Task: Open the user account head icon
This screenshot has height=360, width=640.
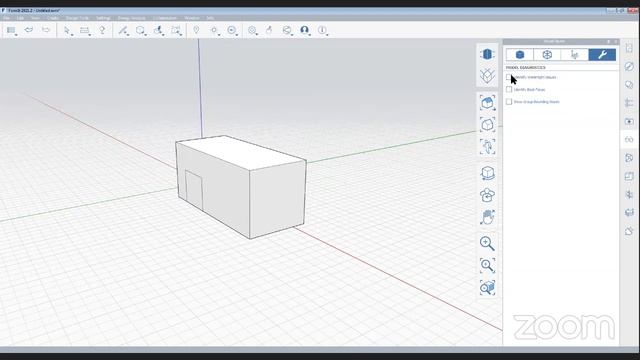Action: (304, 30)
